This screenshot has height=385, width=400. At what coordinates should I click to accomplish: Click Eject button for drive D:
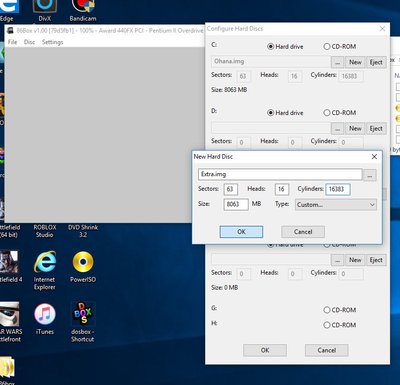(376, 129)
